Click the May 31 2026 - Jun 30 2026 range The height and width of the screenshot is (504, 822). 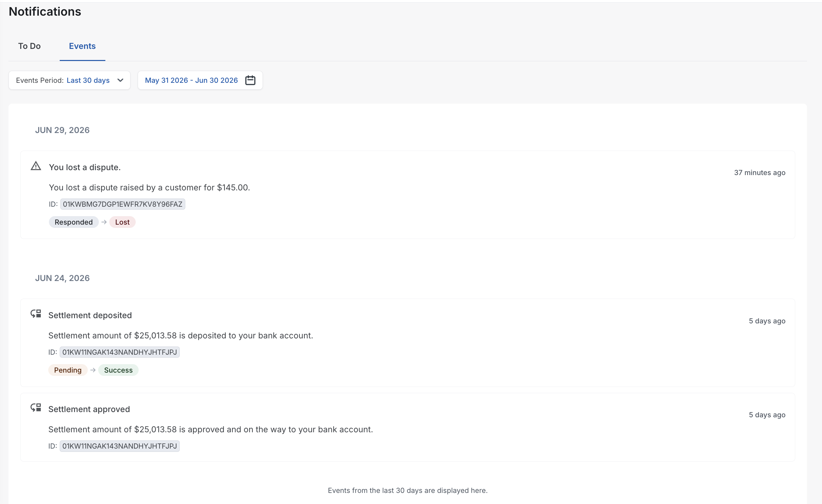point(191,80)
